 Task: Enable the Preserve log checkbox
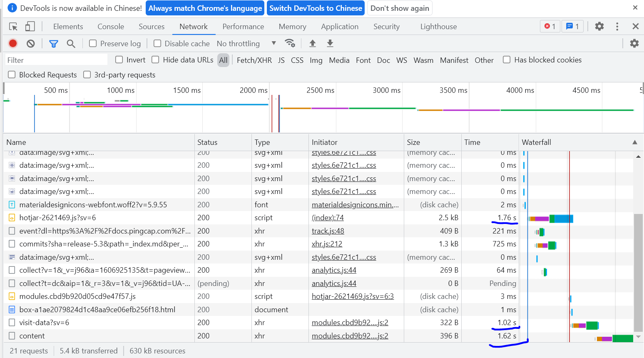[93, 43]
